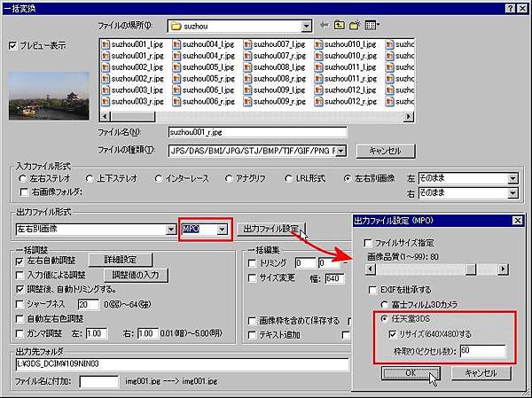This screenshot has height=398, width=532.
Task: Select file suzhou007_l.jpg
Action: coord(275,44)
